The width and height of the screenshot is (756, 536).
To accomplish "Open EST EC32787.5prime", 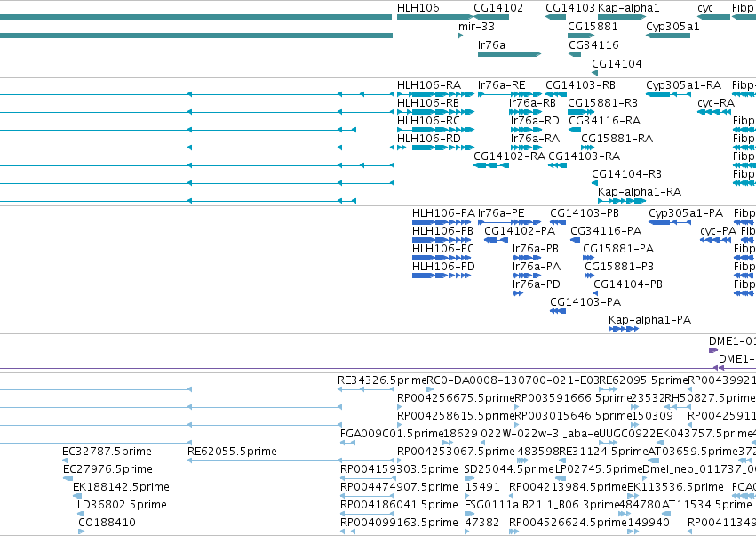I will tap(107, 452).
